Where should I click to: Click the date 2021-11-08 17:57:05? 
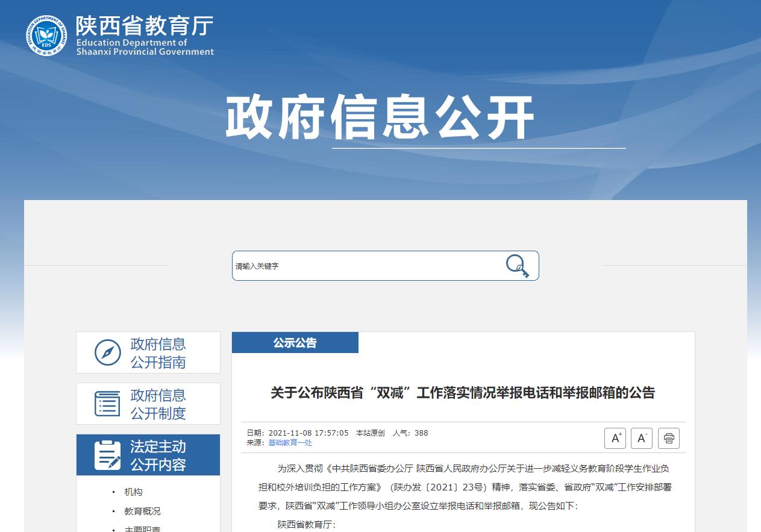click(x=308, y=433)
